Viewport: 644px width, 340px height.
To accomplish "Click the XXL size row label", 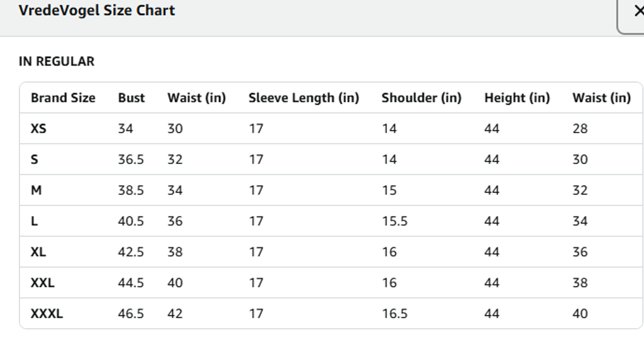I will 43,283.
